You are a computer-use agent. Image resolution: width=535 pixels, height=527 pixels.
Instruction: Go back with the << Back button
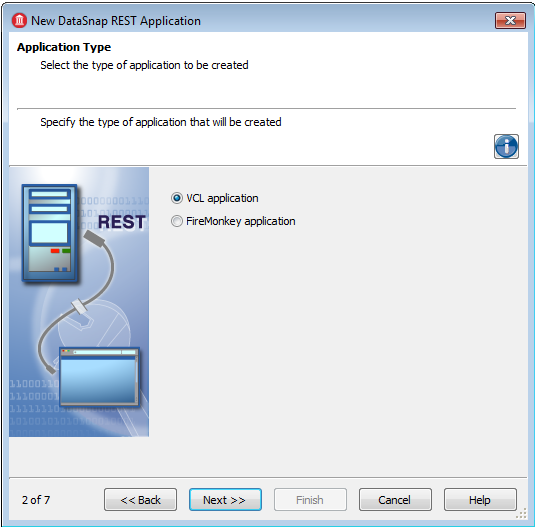(x=141, y=499)
